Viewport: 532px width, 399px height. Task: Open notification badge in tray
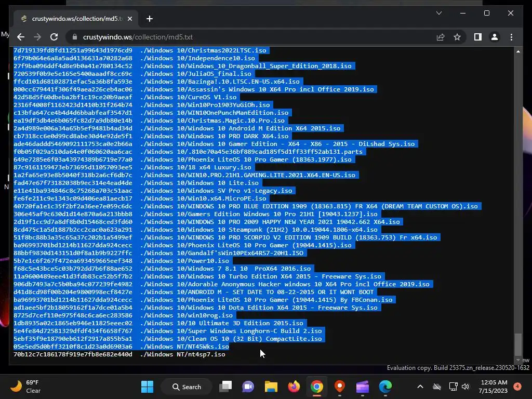tap(517, 387)
